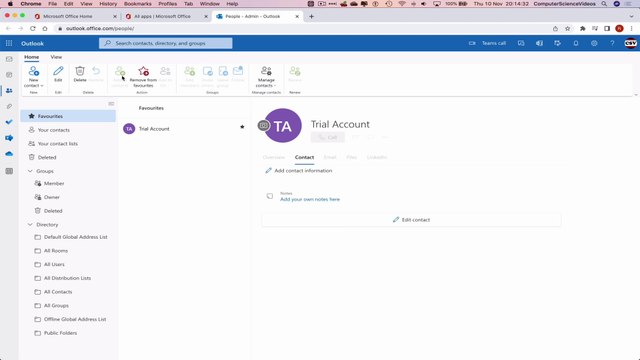Open Mail from the left app rail
Viewport: 640px width, 360px height.
[9, 59]
